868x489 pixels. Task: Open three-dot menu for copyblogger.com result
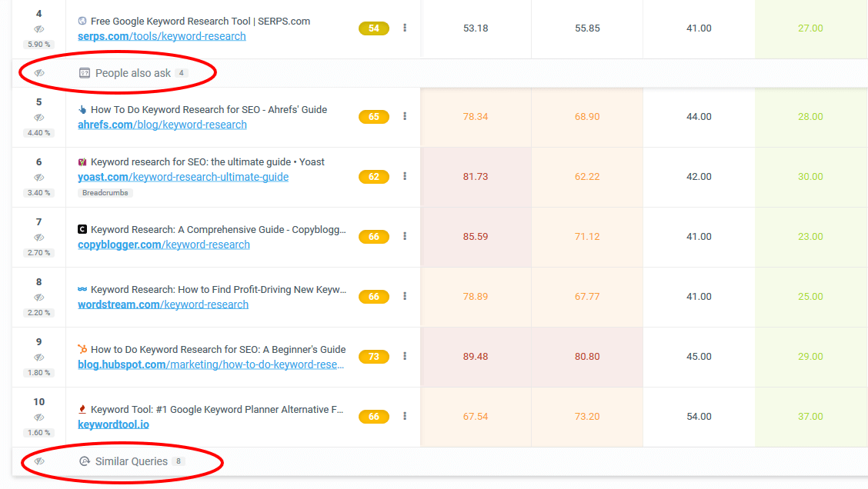click(405, 236)
